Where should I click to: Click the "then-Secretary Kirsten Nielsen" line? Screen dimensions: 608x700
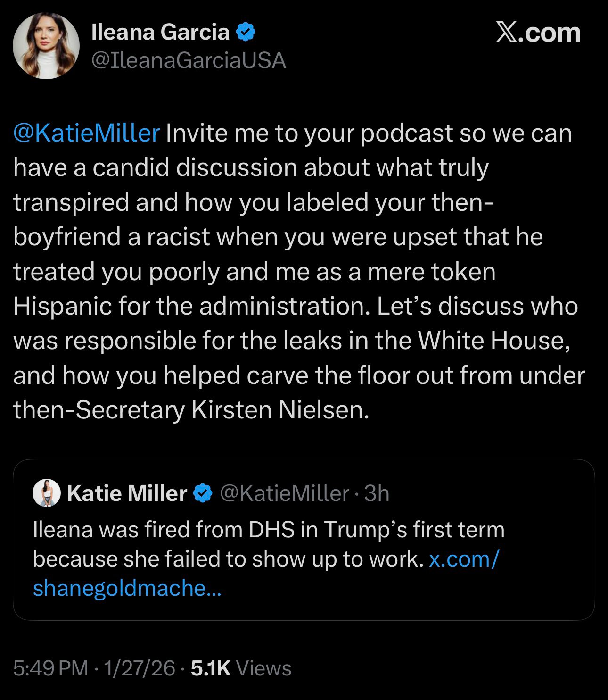pos(190,409)
